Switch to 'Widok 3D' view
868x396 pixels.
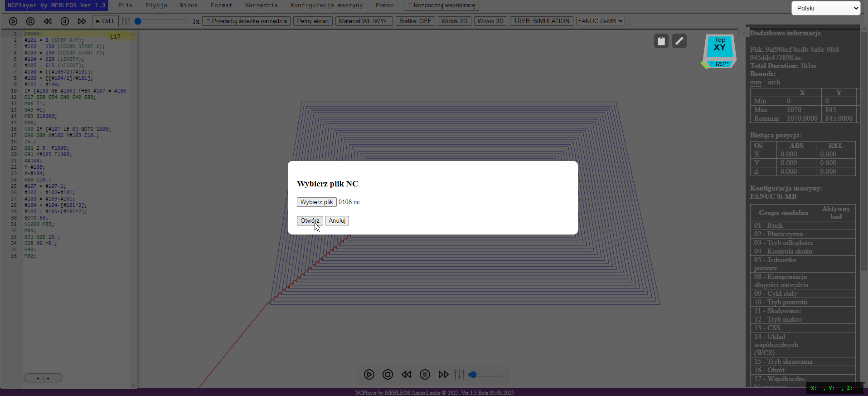pyautogui.click(x=490, y=21)
